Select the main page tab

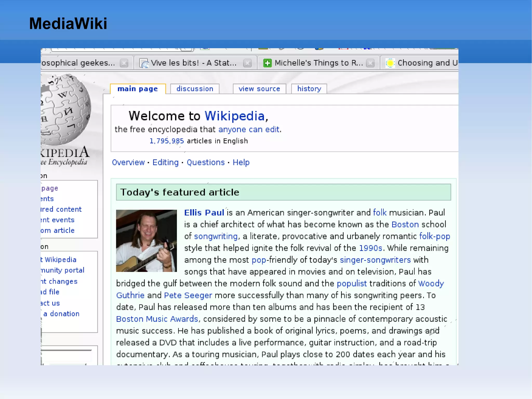pos(137,89)
